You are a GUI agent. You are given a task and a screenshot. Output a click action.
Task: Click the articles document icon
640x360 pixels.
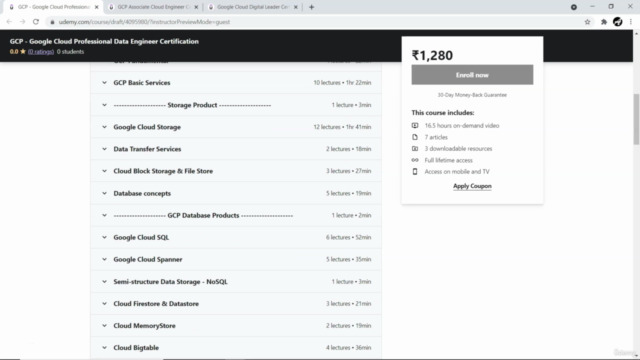tap(415, 137)
